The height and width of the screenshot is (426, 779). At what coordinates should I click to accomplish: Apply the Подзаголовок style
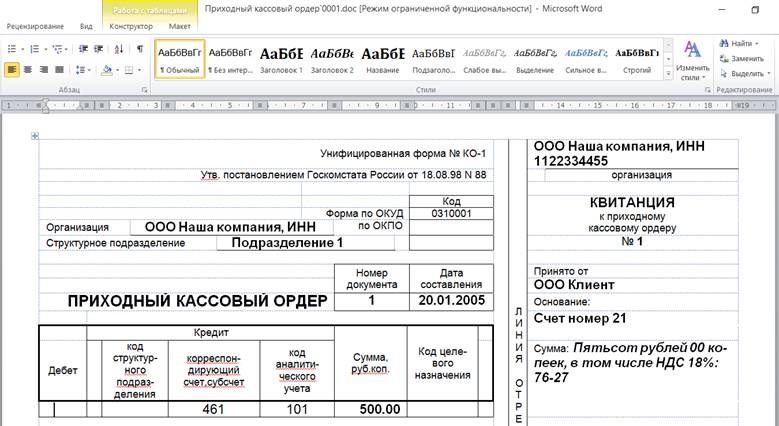[x=434, y=59]
